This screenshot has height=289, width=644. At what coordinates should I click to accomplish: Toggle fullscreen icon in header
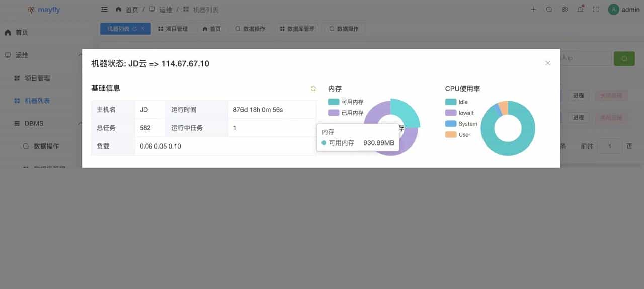pyautogui.click(x=596, y=10)
